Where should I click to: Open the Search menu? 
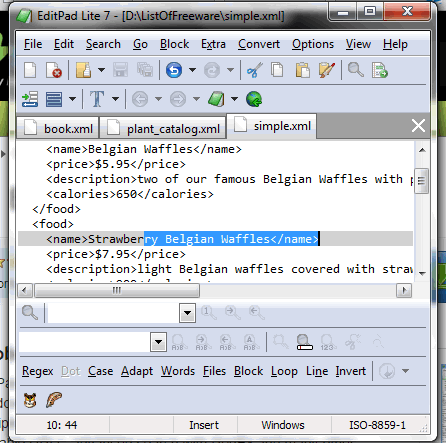[x=103, y=44]
